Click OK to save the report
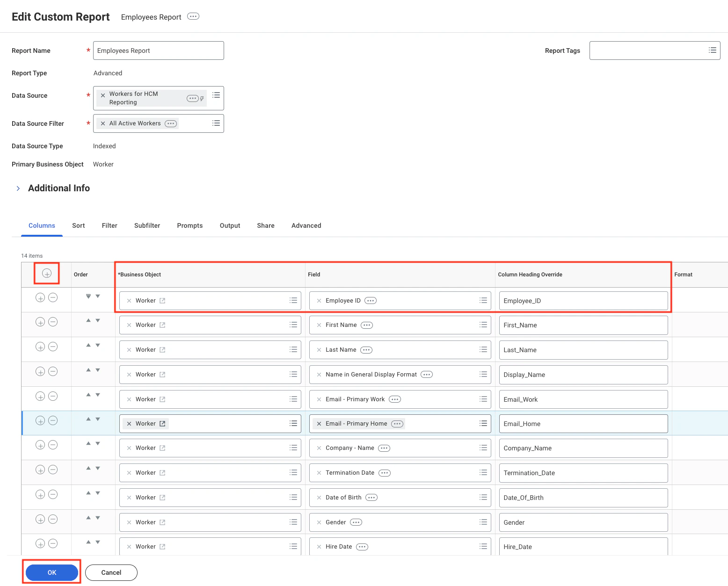The height and width of the screenshot is (586, 728). [51, 572]
